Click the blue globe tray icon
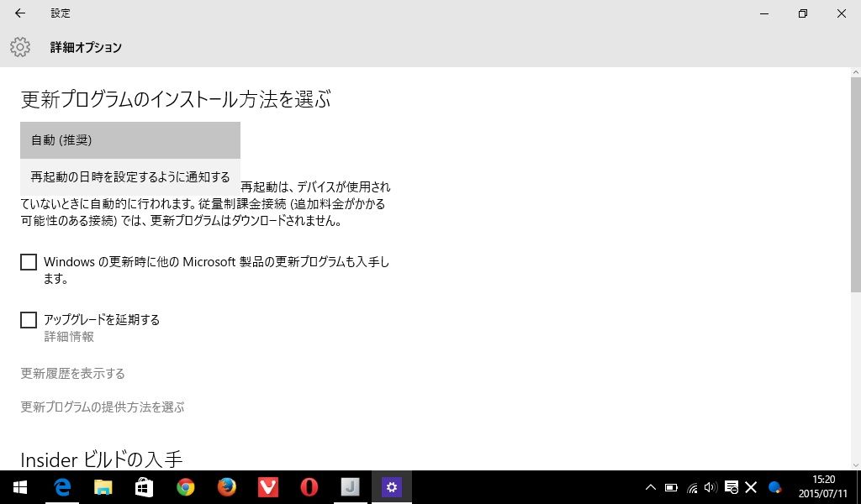This screenshot has width=861, height=504. point(774,487)
